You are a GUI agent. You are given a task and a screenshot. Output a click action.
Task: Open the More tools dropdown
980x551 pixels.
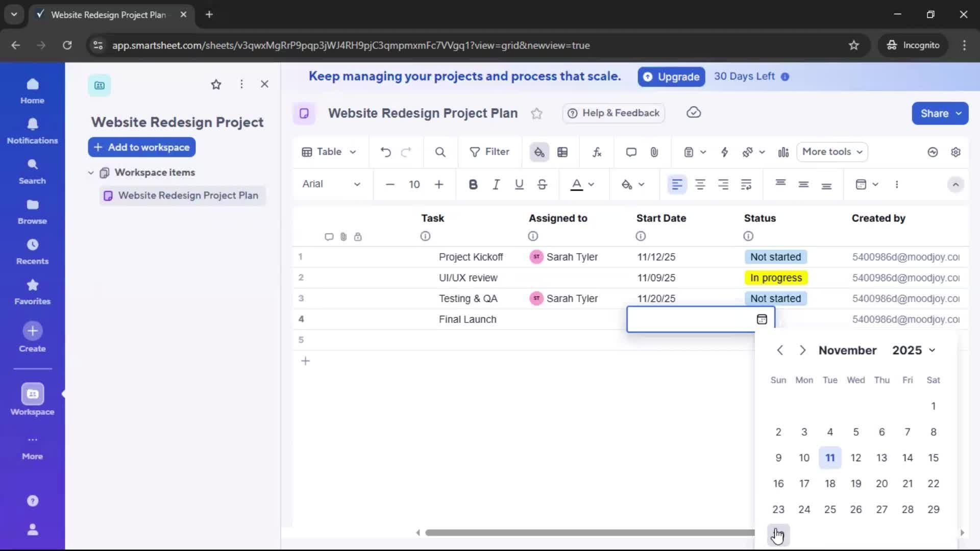pyautogui.click(x=831, y=152)
